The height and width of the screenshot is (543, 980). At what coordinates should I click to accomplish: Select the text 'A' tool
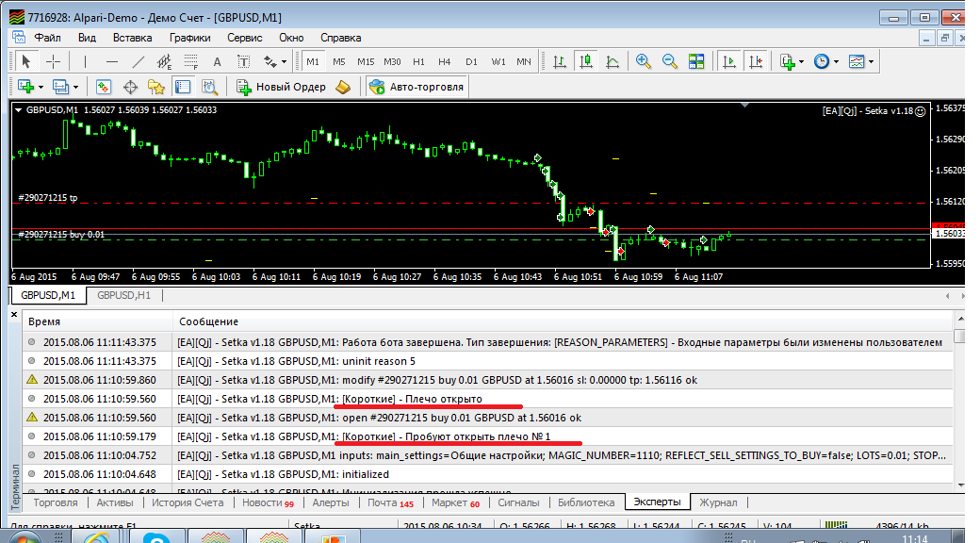[217, 61]
